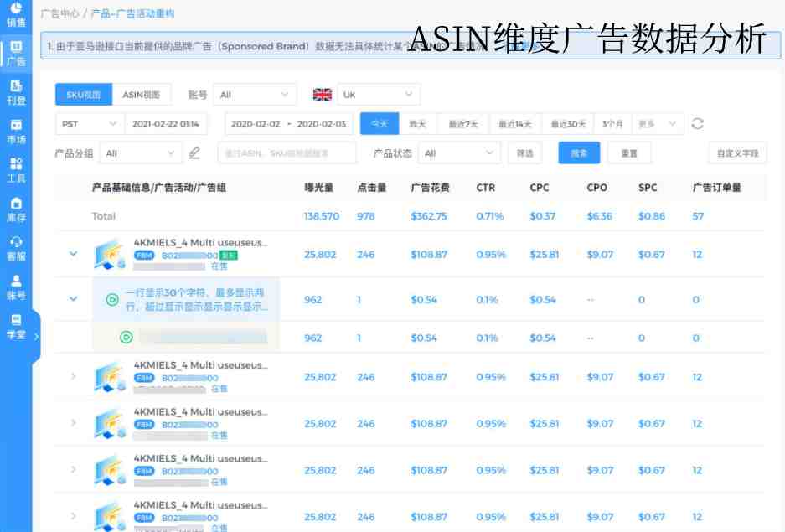The width and height of the screenshot is (785, 532).
Task: Click the edit pencil icon next to 产品分组
Action: [194, 153]
